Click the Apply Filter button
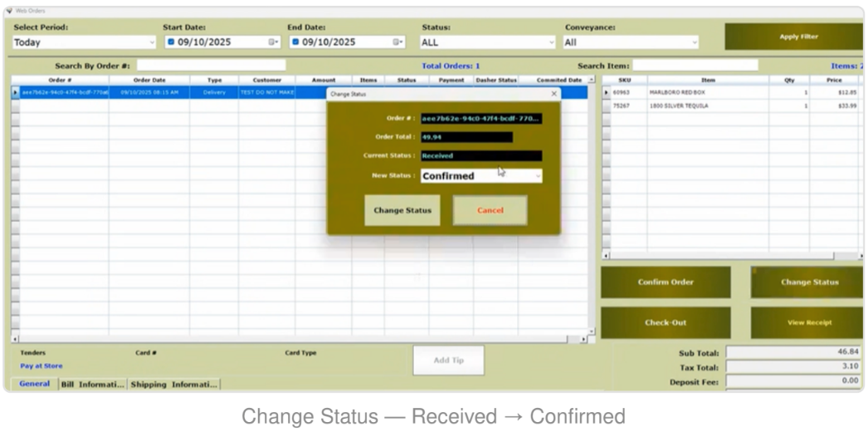This screenshot has width=868, height=432. 794,37
